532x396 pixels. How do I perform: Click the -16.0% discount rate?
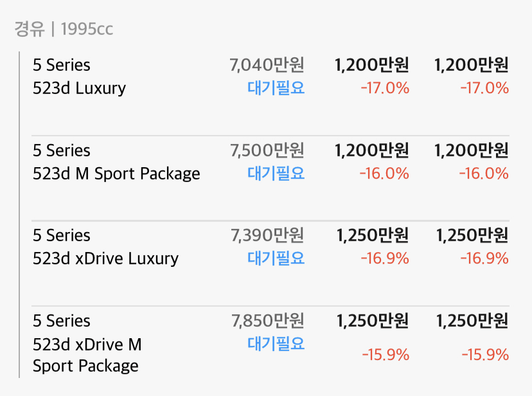(x=385, y=173)
